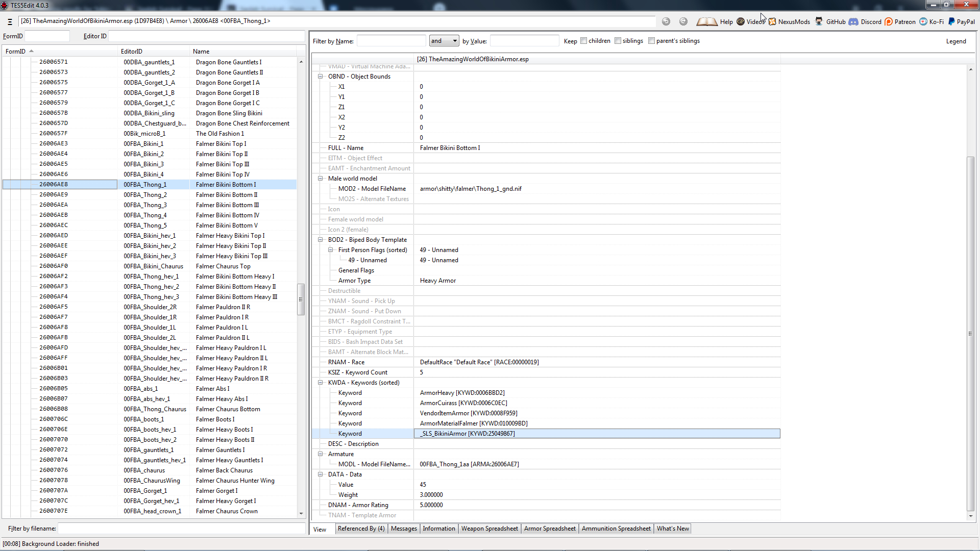
Task: Open the Armor Spreadsheet tab
Action: (550, 529)
